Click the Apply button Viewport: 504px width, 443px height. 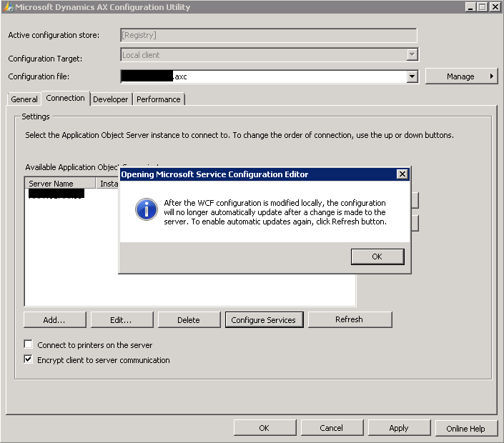[x=399, y=428]
